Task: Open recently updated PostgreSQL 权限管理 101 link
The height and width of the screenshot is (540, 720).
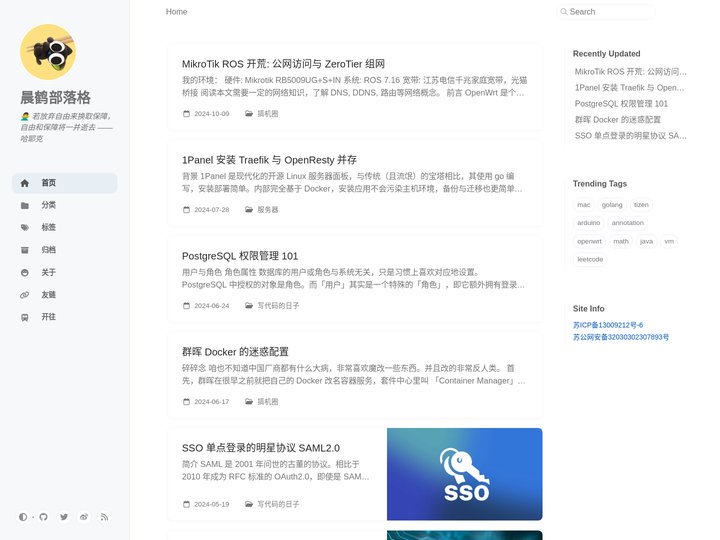Action: [621, 104]
